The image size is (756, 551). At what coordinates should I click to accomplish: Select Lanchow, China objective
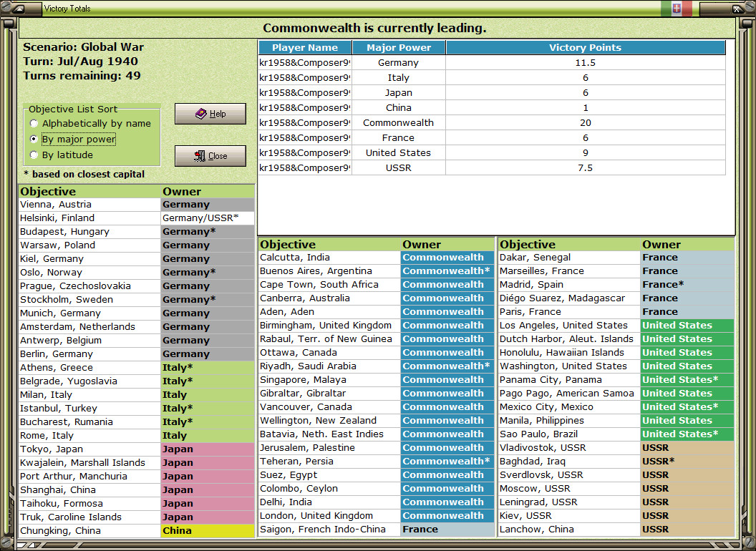pos(569,529)
